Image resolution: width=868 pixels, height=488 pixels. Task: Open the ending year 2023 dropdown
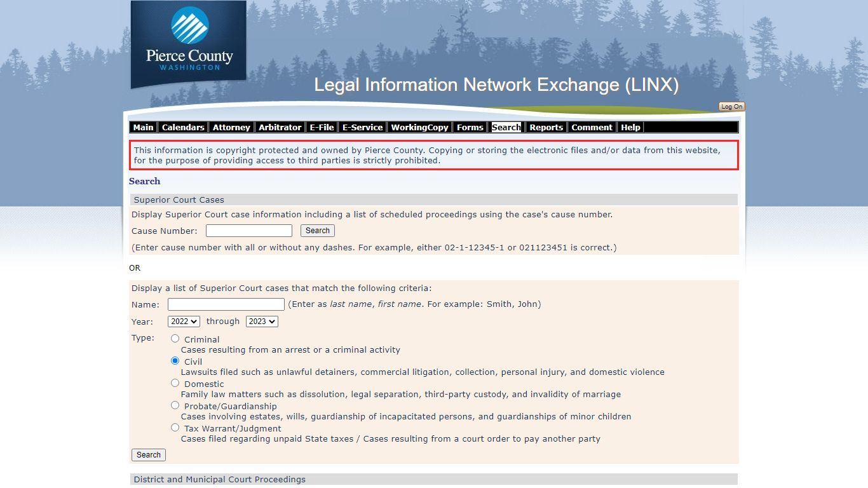262,322
